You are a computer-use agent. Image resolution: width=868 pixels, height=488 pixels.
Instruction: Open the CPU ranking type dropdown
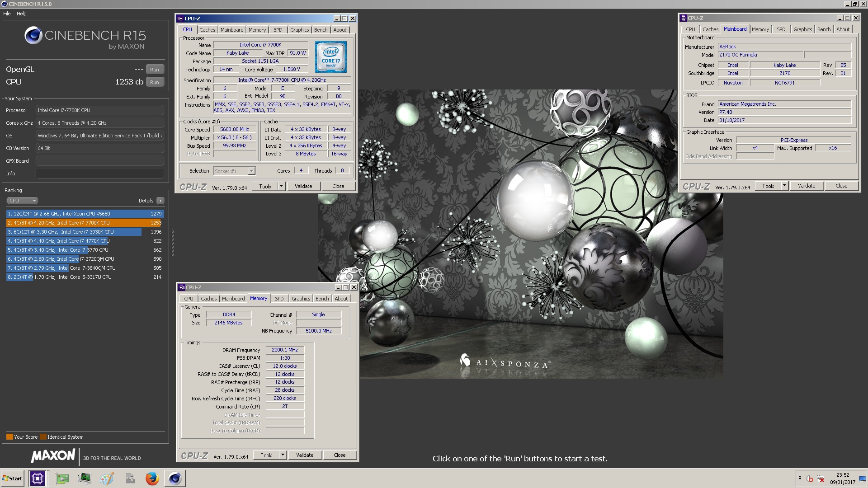pos(22,201)
